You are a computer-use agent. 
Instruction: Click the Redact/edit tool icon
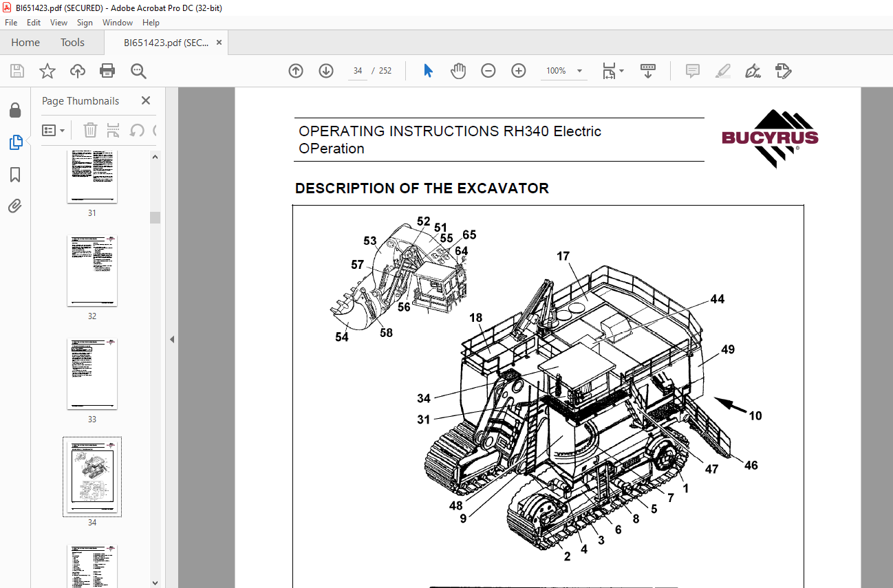point(783,71)
